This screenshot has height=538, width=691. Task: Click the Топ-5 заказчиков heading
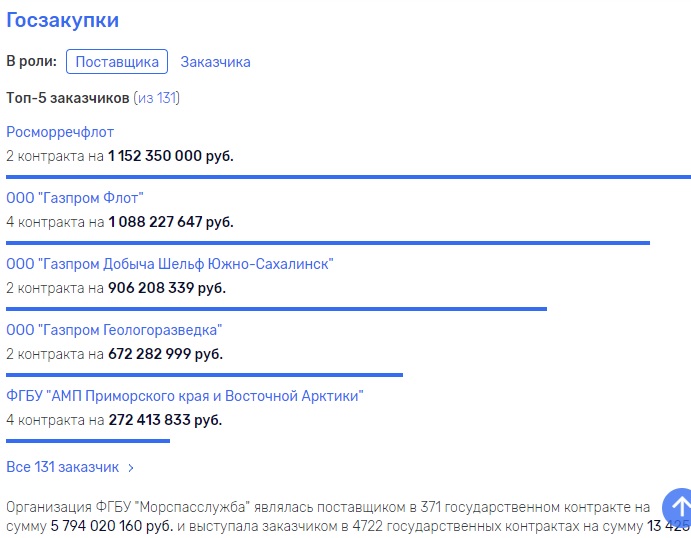pos(67,97)
